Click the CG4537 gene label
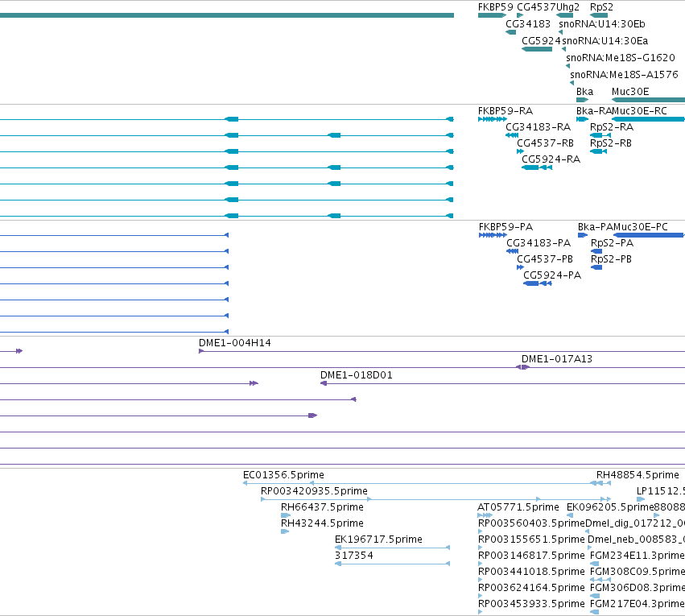 tap(536, 7)
